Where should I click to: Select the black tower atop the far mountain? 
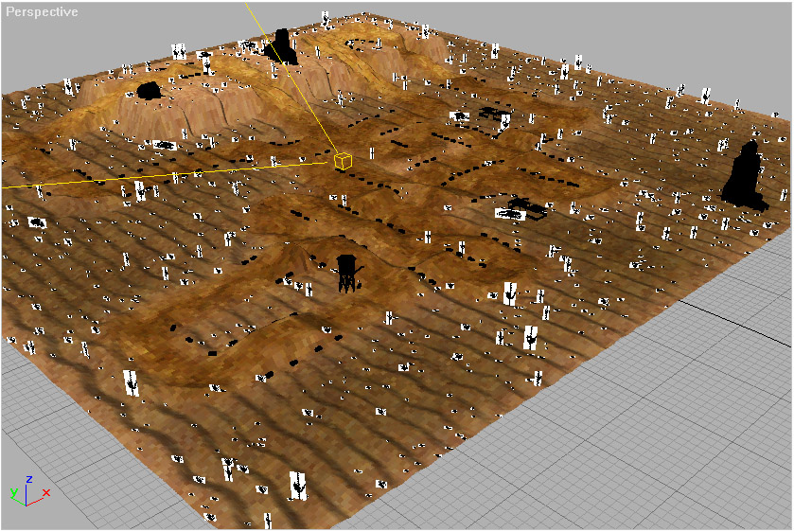[x=283, y=47]
